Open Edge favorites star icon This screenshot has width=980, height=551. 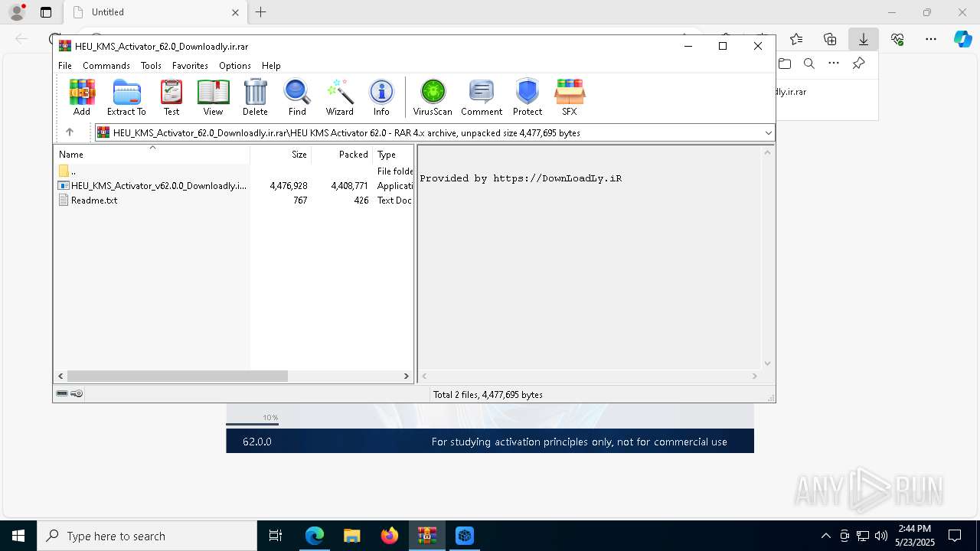coord(796,39)
